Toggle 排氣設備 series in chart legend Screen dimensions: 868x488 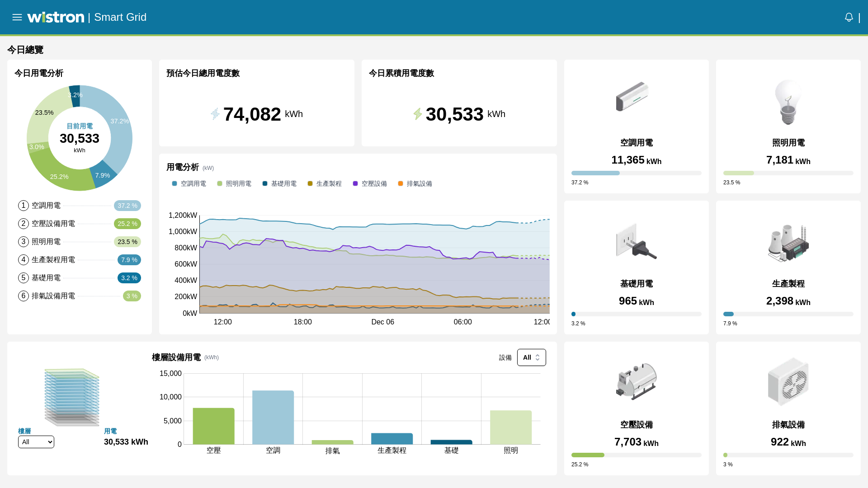click(415, 183)
